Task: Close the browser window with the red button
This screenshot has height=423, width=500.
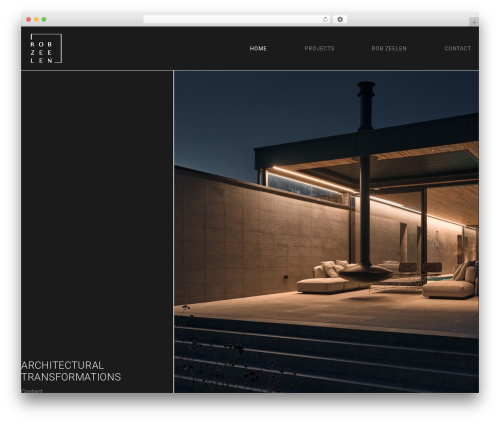Action: [29, 20]
